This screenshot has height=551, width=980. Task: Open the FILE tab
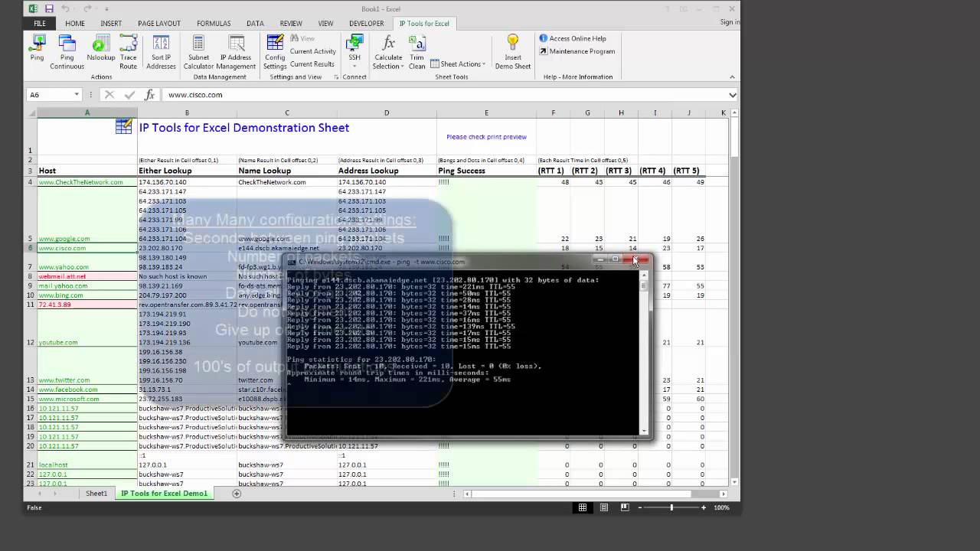39,24
